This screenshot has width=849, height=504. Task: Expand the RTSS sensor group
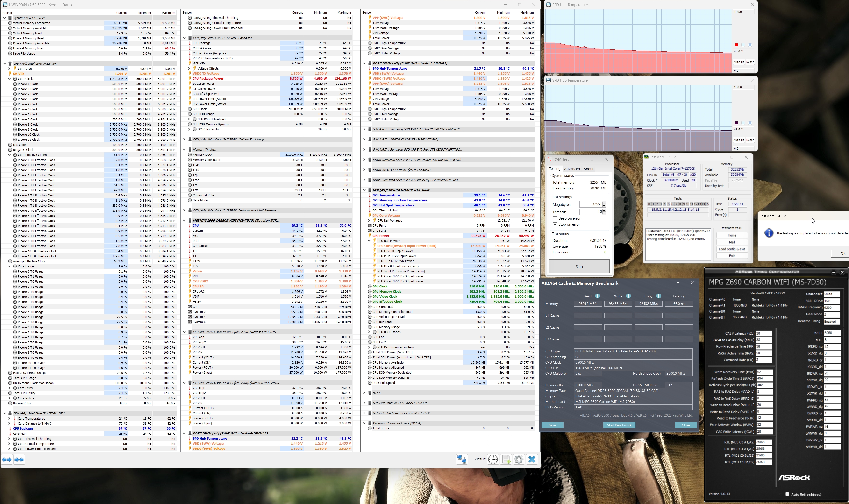coord(364,393)
